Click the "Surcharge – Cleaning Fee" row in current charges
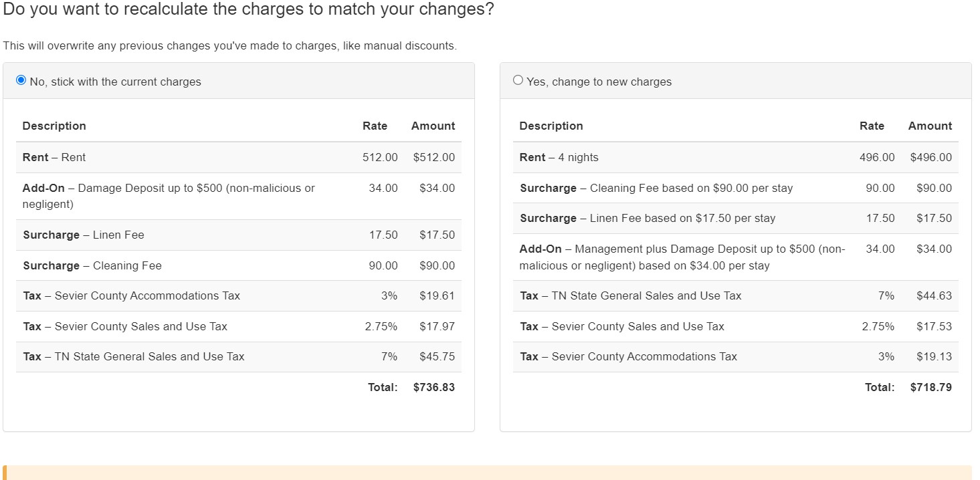This screenshot has width=980, height=480. (92, 265)
